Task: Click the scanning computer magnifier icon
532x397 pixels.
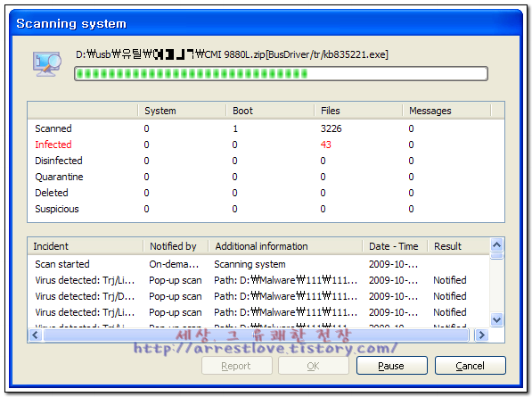Action: coord(47,64)
